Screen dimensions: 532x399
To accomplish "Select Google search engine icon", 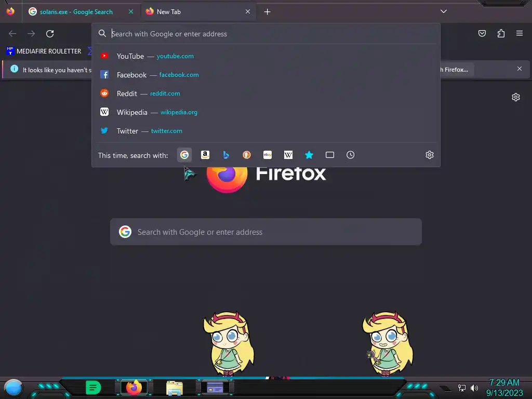I will [184, 155].
